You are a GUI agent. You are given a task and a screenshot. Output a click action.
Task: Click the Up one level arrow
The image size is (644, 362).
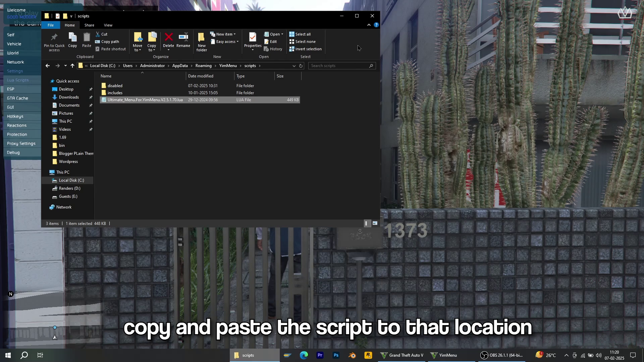pos(72,66)
